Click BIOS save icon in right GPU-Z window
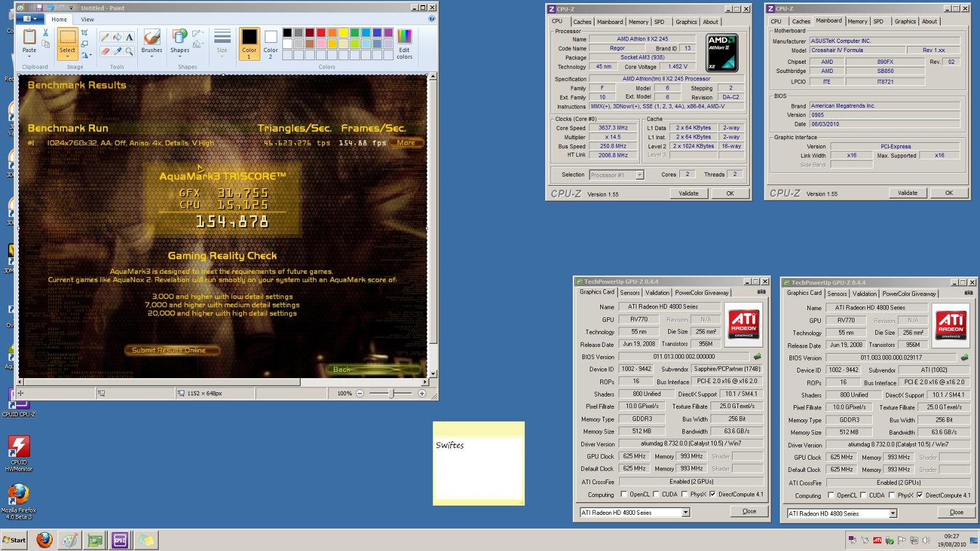The image size is (980, 551). click(x=965, y=357)
